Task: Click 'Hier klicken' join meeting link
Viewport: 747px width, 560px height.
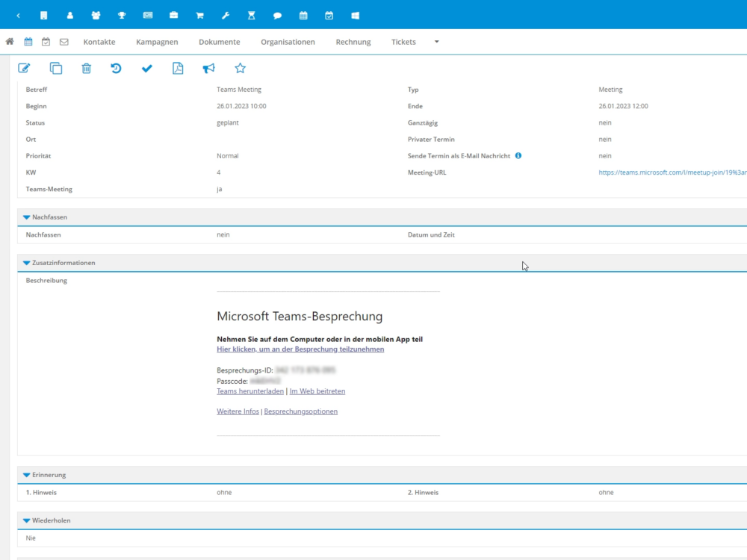Action: pos(300,349)
